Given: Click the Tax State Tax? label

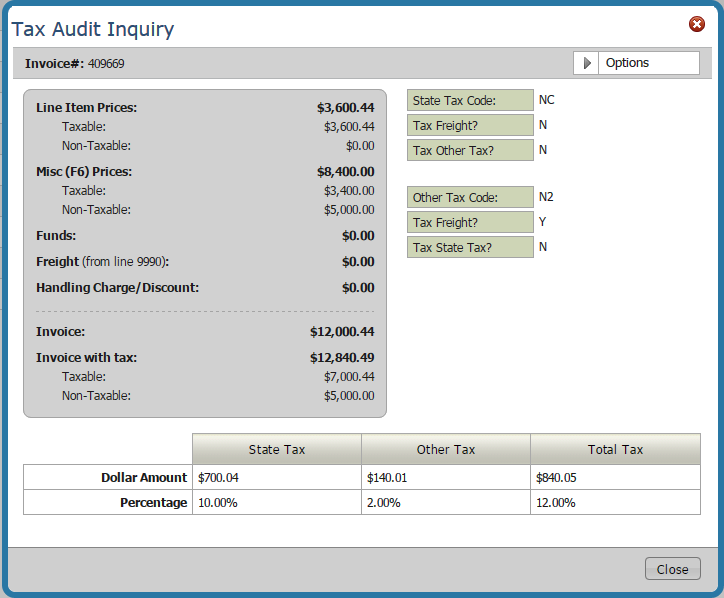Looking at the screenshot, I should point(470,247).
